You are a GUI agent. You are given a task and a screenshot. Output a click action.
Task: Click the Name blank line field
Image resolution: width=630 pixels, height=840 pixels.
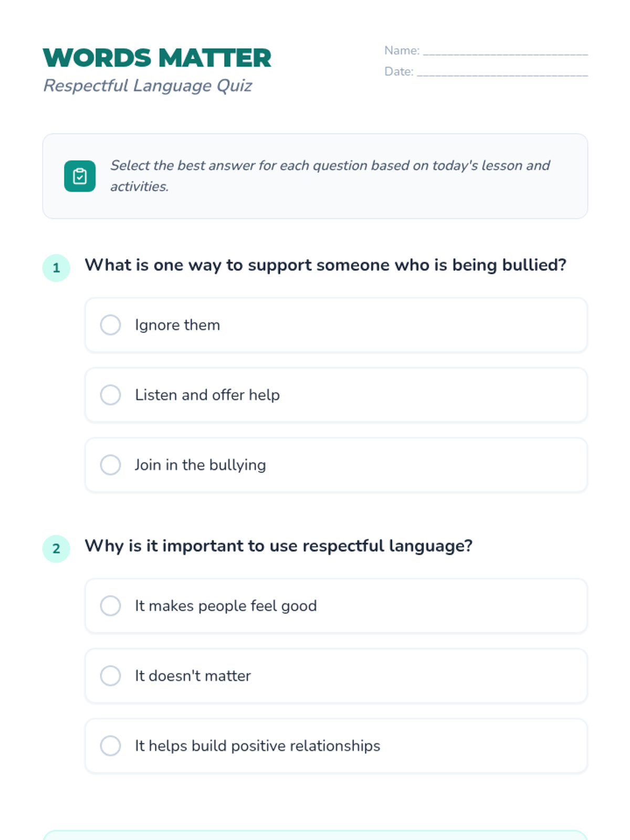pyautogui.click(x=505, y=51)
